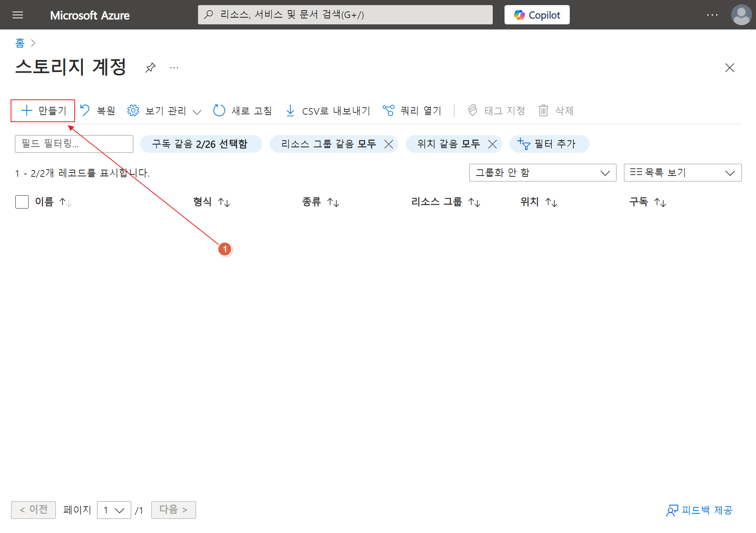Click the Copilot button
Viewport: 756px width, 533px height.
pyautogui.click(x=537, y=15)
